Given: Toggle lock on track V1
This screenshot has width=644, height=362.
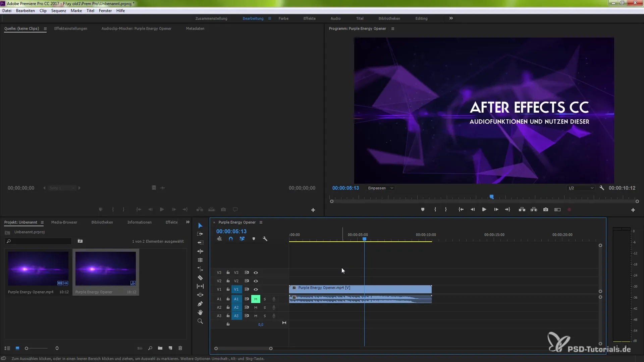Looking at the screenshot, I should pyautogui.click(x=228, y=289).
